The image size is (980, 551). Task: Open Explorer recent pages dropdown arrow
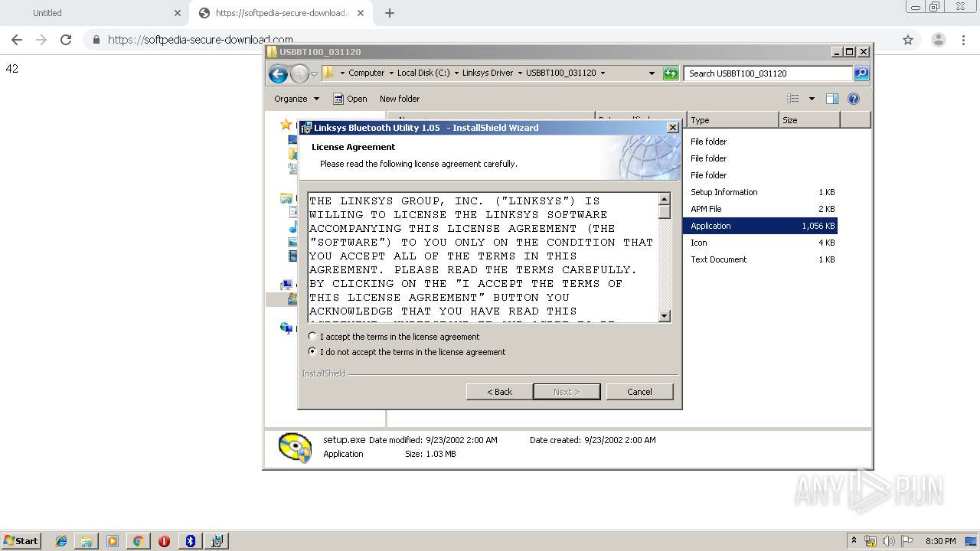(314, 74)
